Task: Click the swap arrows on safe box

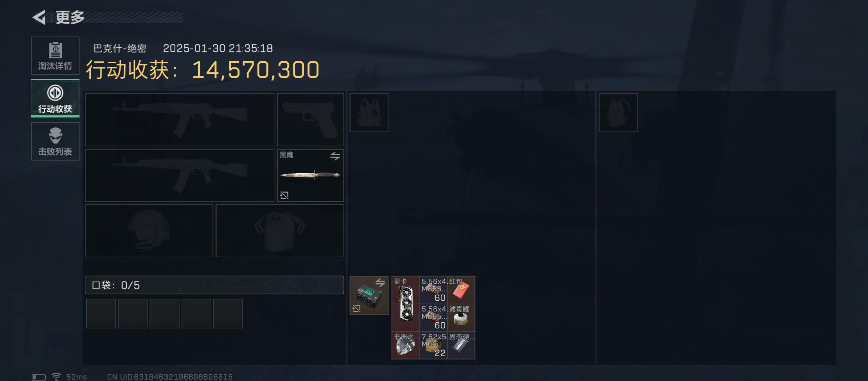Action: click(x=380, y=283)
